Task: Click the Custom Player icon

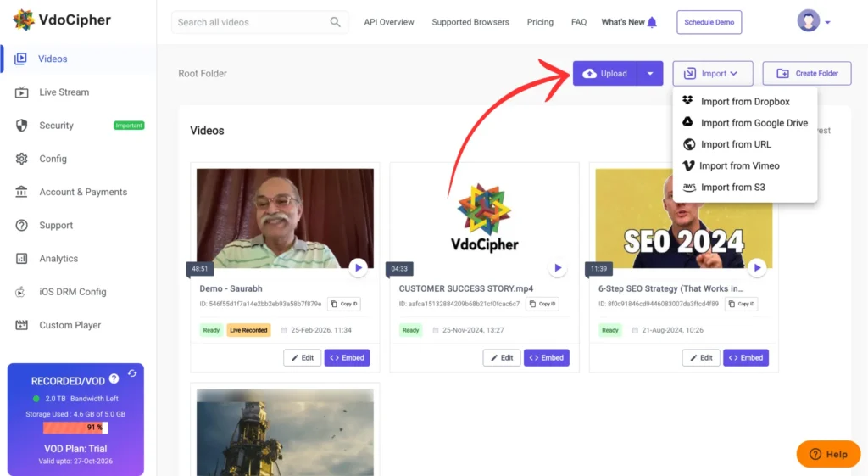Action: pyautogui.click(x=21, y=325)
